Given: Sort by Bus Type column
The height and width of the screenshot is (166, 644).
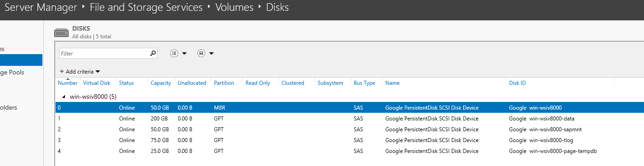Looking at the screenshot, I should [365, 83].
